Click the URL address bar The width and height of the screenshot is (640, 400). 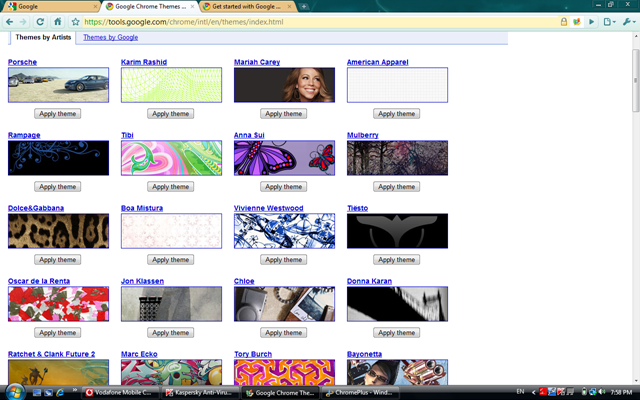pyautogui.click(x=320, y=22)
